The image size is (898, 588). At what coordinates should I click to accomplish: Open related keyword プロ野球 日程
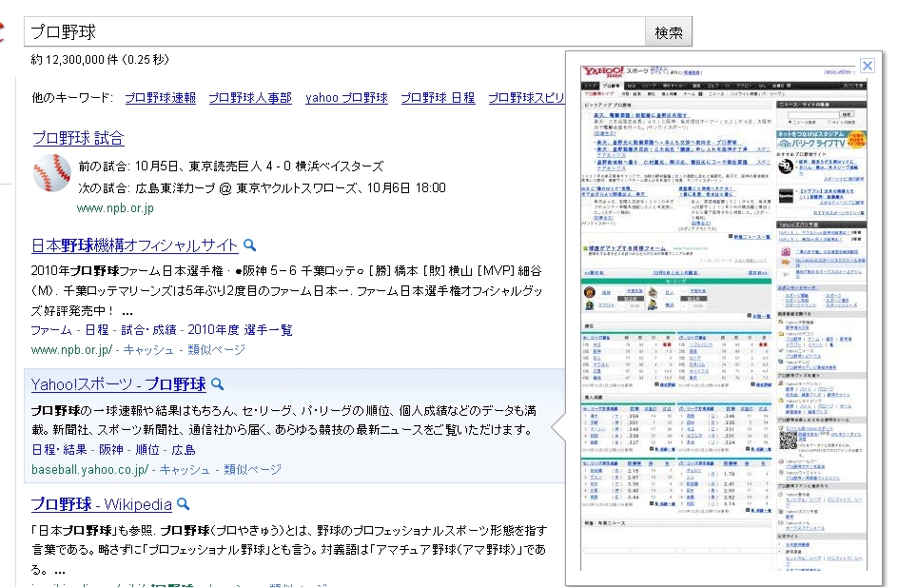[x=439, y=98]
